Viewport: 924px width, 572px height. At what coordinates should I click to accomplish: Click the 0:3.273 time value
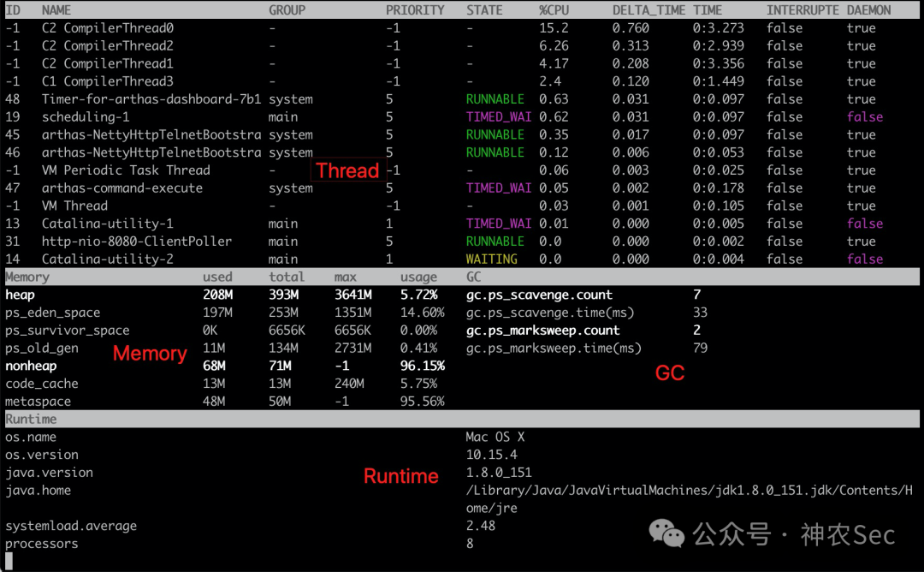point(719,28)
